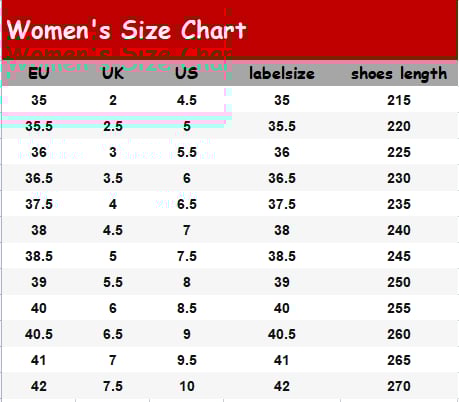The image size is (459, 402).
Task: Select UK size 4.5 cell
Action: 113,230
